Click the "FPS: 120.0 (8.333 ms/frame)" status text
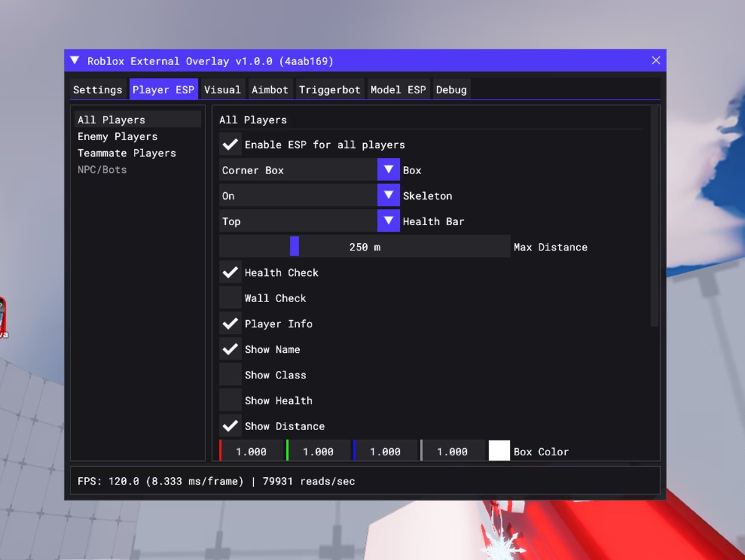Screen dimensions: 745x560 [x=161, y=481]
